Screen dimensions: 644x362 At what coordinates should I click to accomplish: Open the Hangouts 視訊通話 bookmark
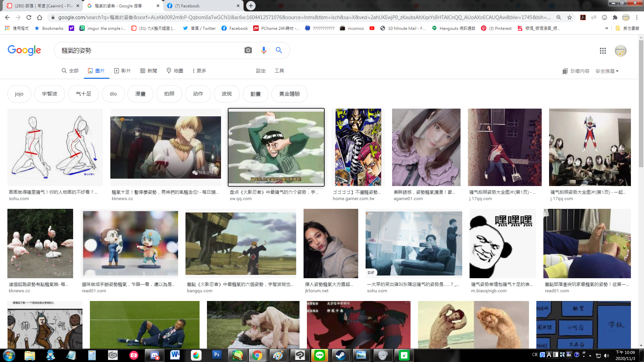coord(453,28)
